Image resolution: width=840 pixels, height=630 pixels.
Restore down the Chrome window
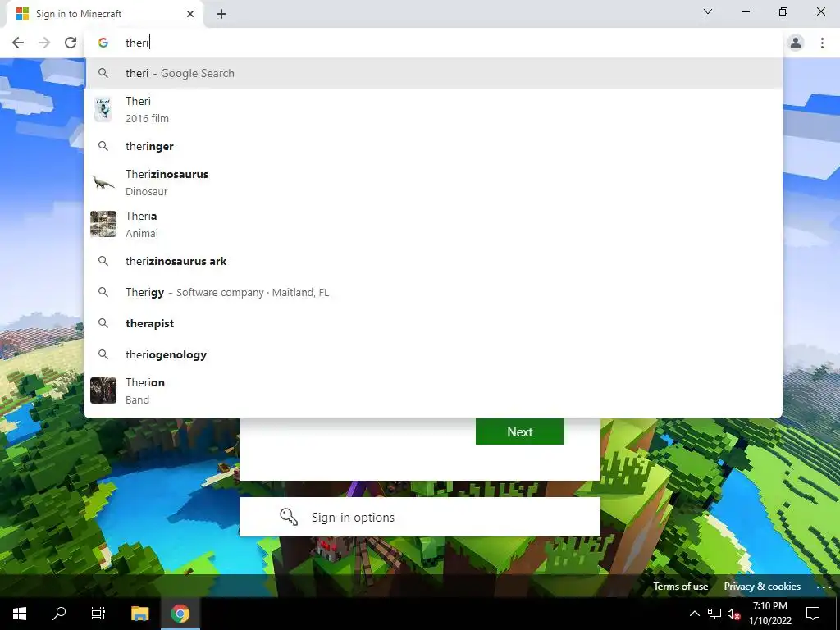pos(783,11)
